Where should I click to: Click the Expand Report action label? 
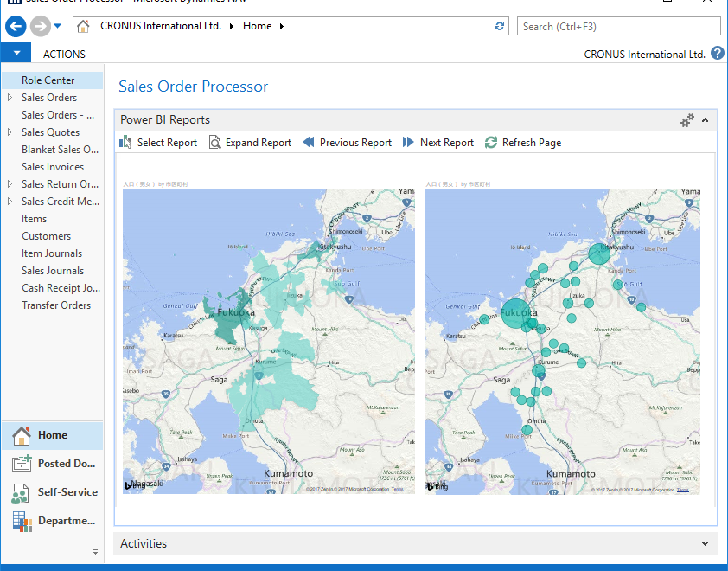[259, 143]
